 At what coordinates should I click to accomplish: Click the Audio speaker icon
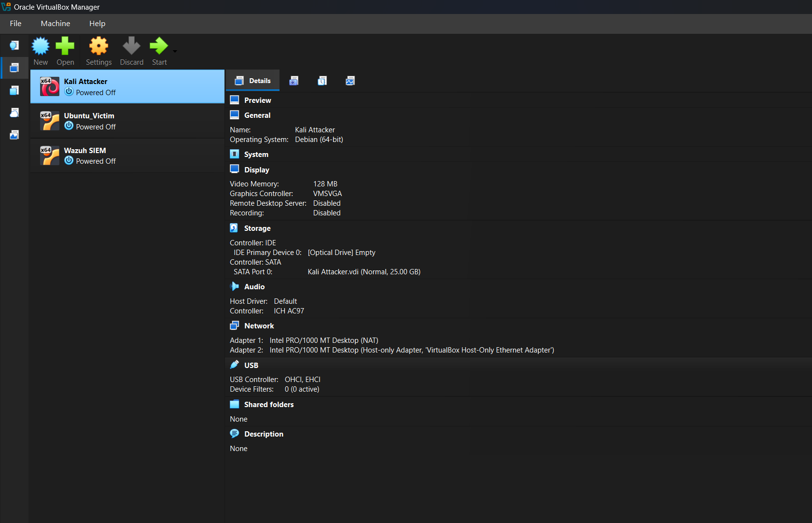(x=235, y=286)
